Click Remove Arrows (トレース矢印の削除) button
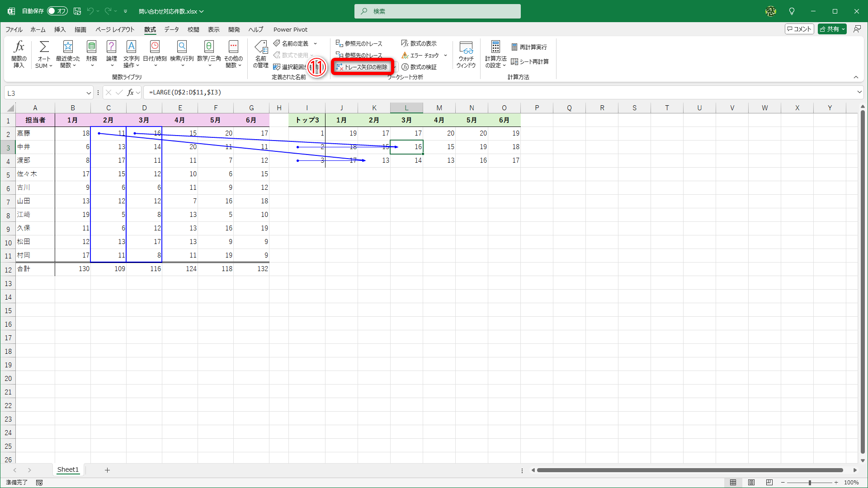 [x=362, y=67]
